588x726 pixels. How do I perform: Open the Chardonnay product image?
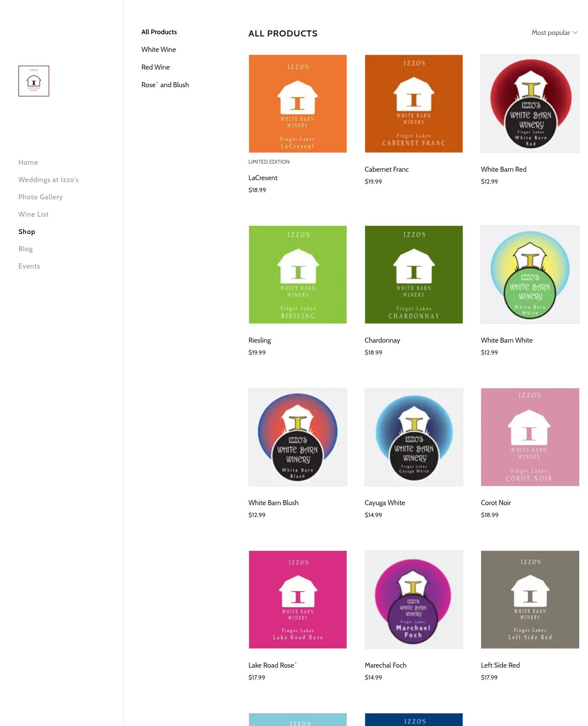click(x=414, y=275)
